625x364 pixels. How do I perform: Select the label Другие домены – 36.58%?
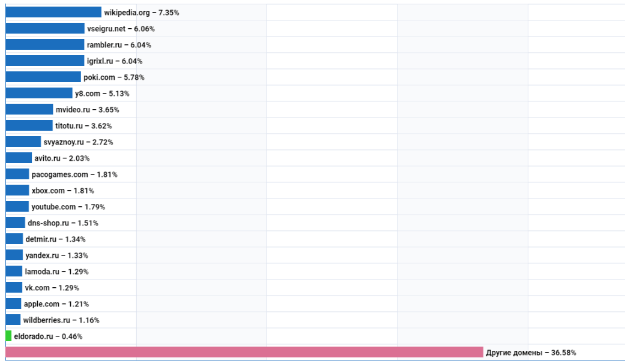(x=531, y=353)
